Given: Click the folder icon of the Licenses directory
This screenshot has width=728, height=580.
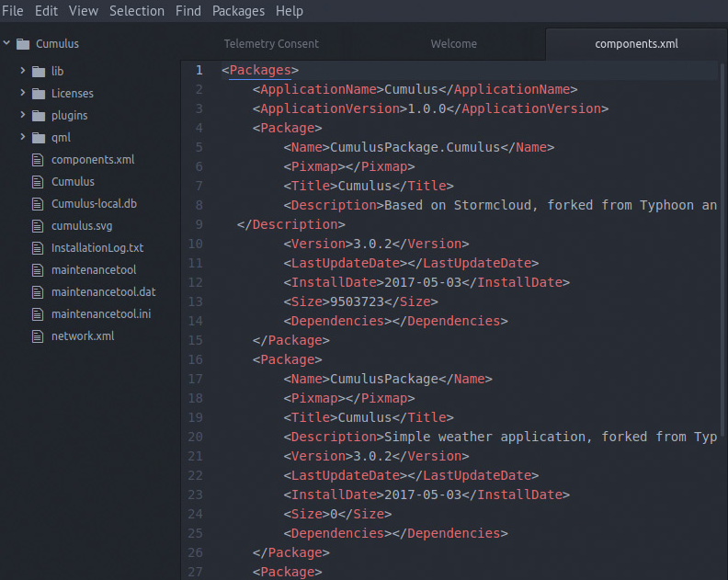Looking at the screenshot, I should pyautogui.click(x=38, y=94).
